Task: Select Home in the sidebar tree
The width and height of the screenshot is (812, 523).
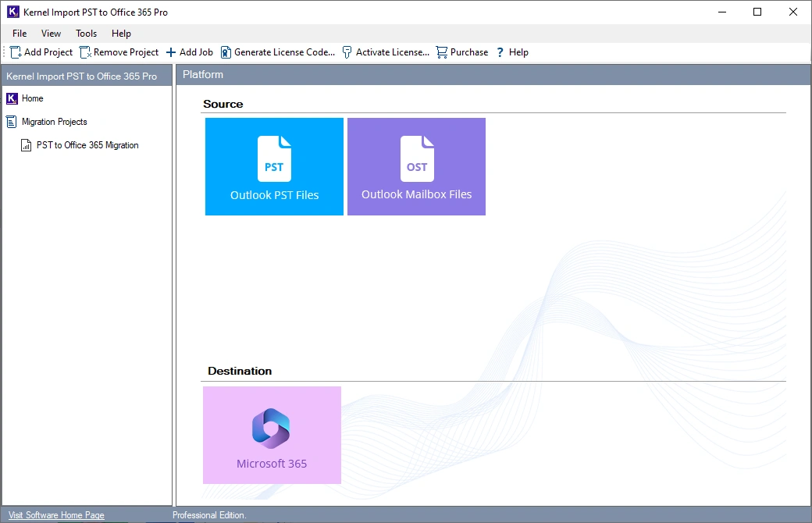Action: [x=33, y=98]
